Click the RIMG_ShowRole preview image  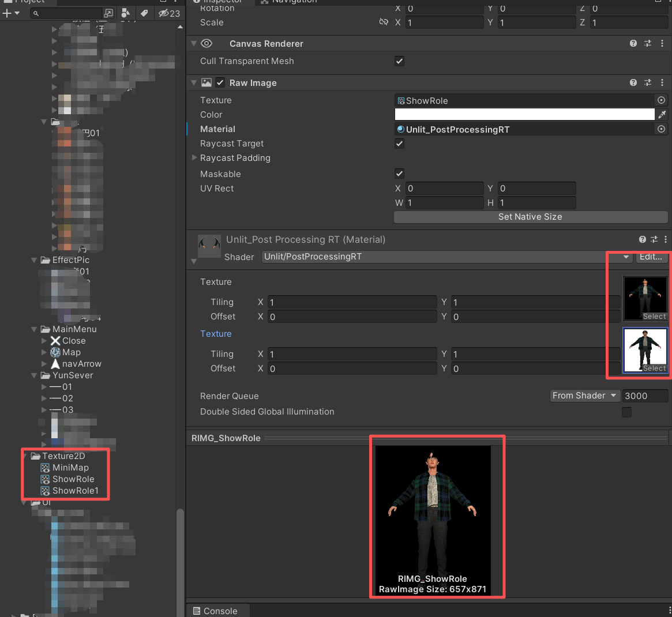433,520
